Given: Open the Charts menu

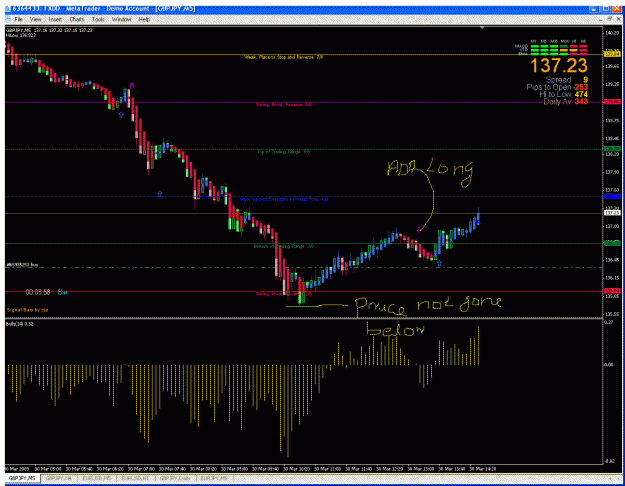Looking at the screenshot, I should coord(77,19).
